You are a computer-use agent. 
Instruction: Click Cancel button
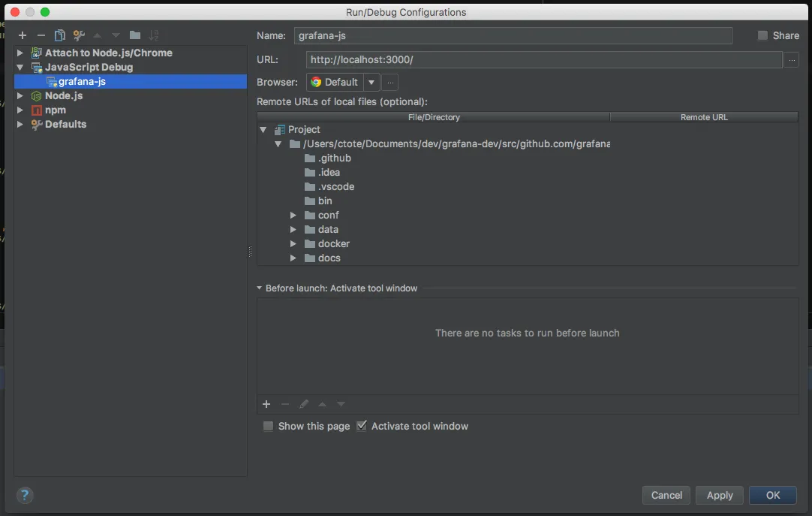[x=666, y=495]
